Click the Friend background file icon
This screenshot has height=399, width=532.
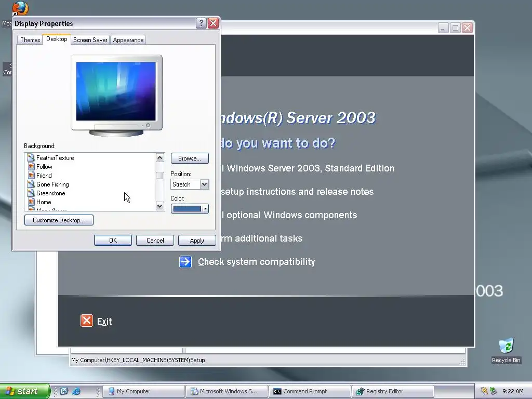pyautogui.click(x=31, y=175)
